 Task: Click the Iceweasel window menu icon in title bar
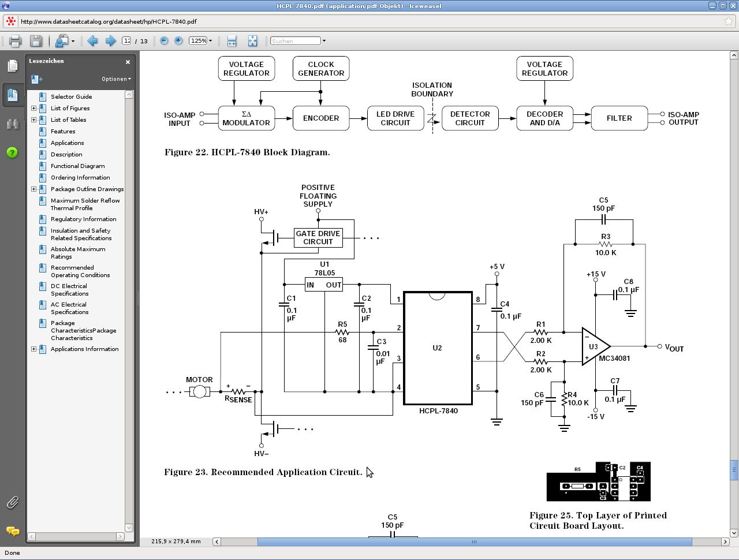[6, 6]
